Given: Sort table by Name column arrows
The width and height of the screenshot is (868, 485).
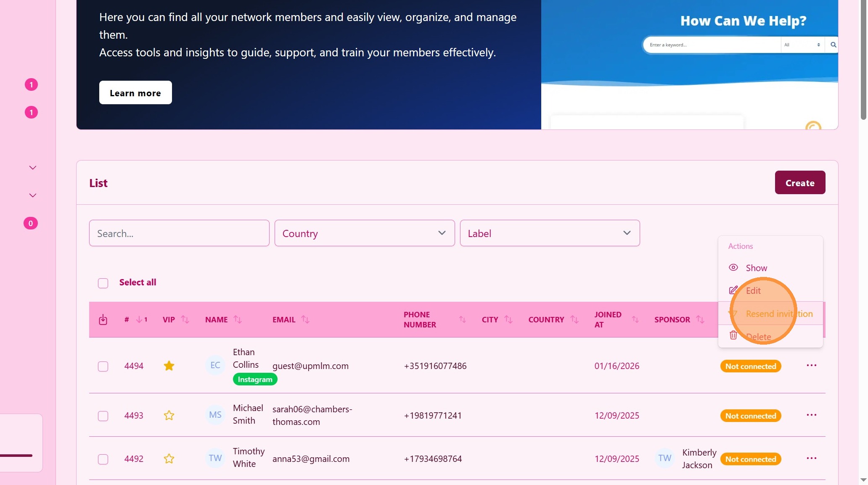Looking at the screenshot, I should [x=238, y=320].
